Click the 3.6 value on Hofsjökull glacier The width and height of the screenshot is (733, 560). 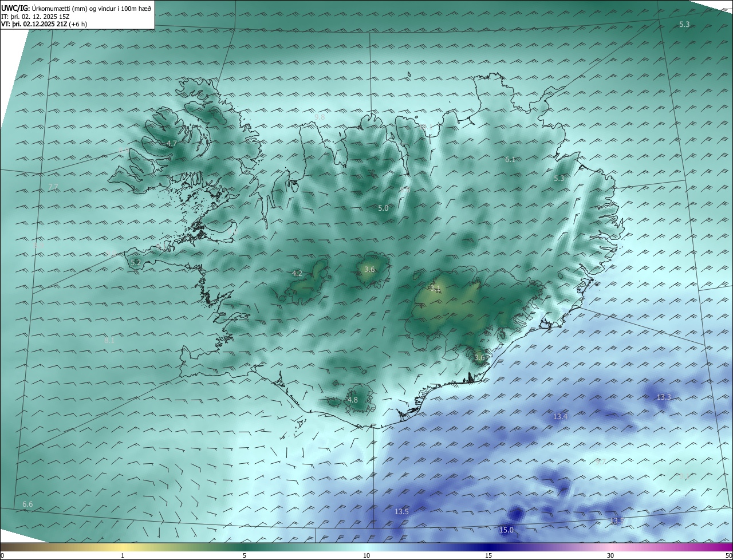point(369,270)
